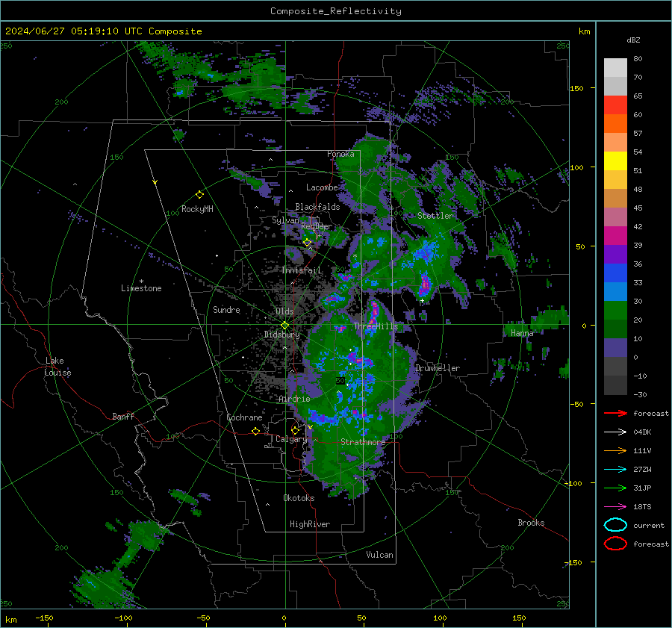The image size is (672, 628).
Task: Click the cyan current ellipse in legend
Action: pyautogui.click(x=615, y=525)
